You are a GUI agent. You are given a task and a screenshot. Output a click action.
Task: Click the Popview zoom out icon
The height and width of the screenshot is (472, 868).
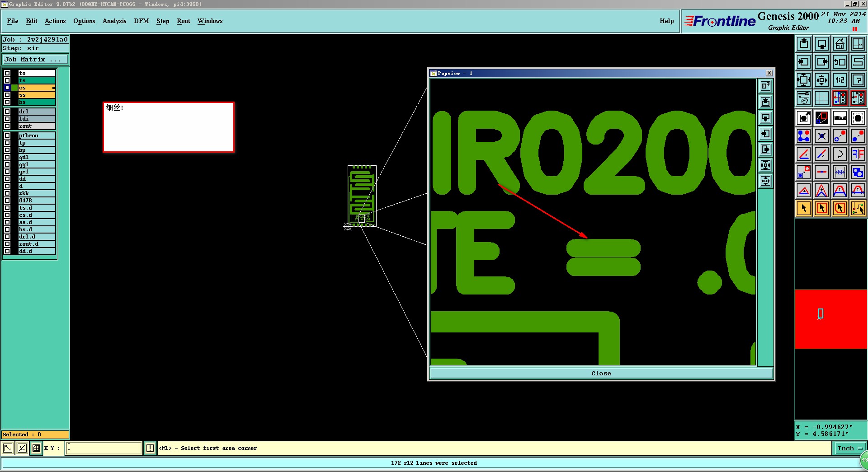tap(765, 181)
